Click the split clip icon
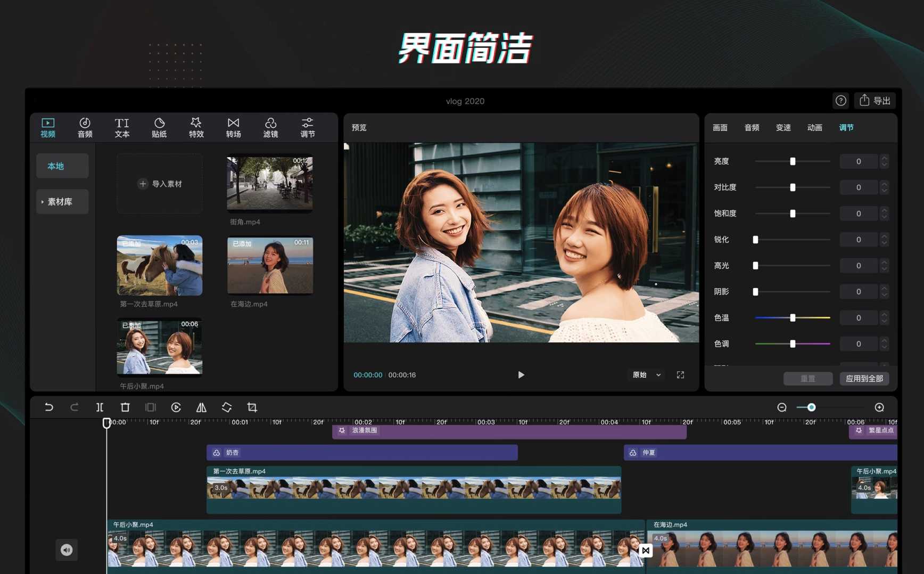The width and height of the screenshot is (924, 574). pyautogui.click(x=100, y=407)
